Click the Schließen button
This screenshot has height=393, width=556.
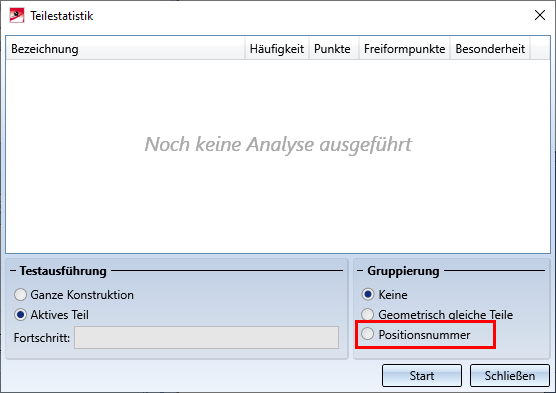pos(510,375)
